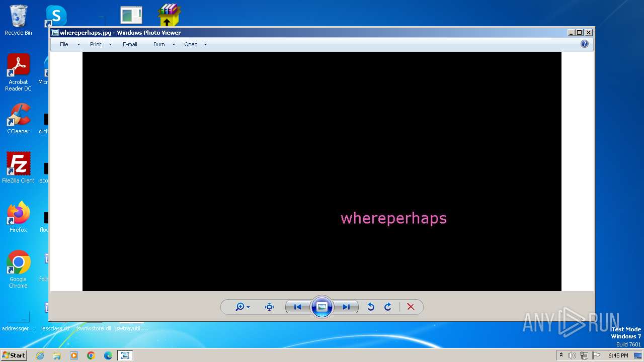Expand the Open dropdown arrow
The image size is (644, 362).
tap(205, 45)
